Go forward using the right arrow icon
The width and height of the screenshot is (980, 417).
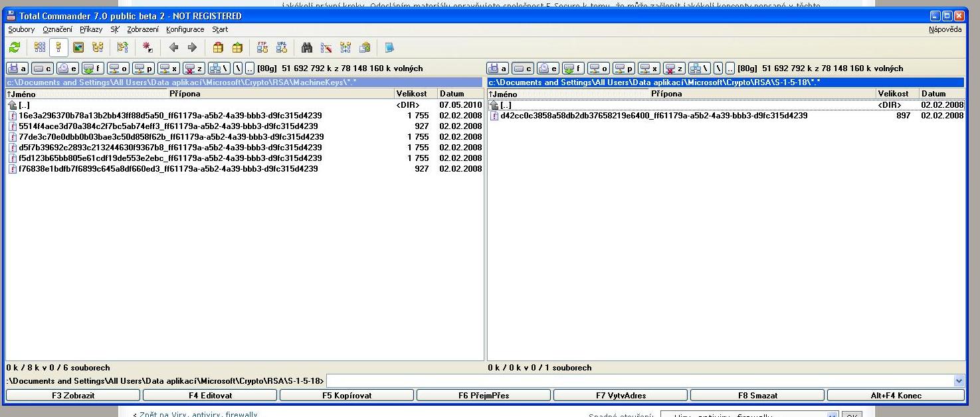(193, 47)
